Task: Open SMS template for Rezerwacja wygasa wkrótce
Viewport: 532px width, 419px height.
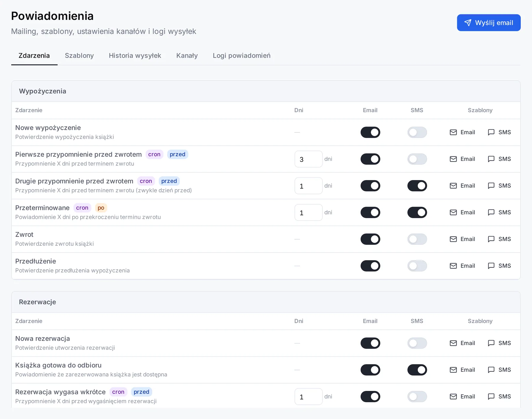Action: [x=499, y=397]
